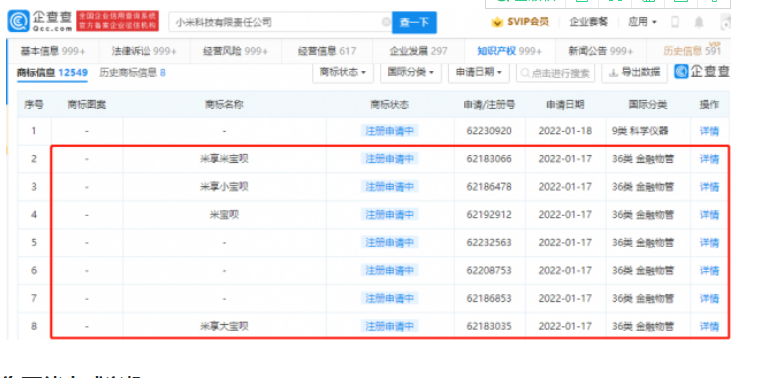Click the Qcc.com logo icon
759x378 pixels.
(x=18, y=21)
